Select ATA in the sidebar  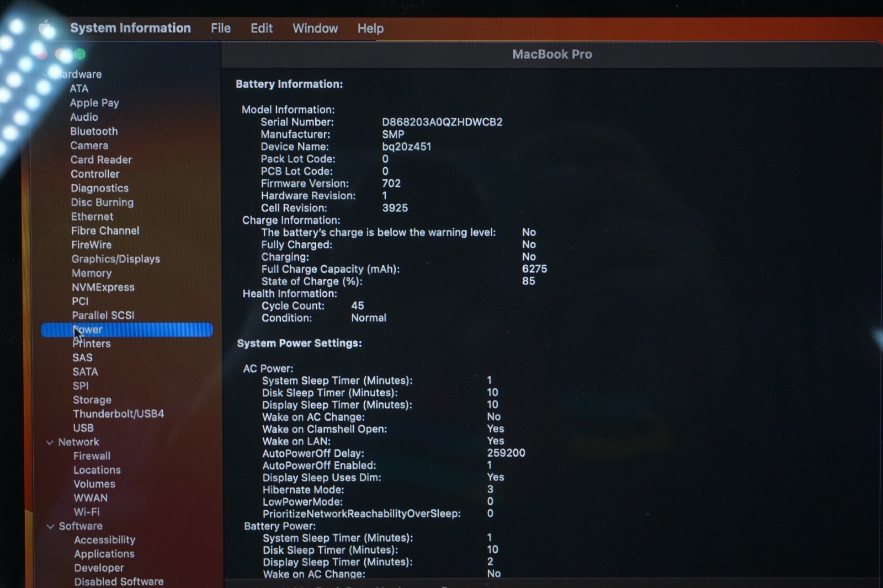[79, 88]
